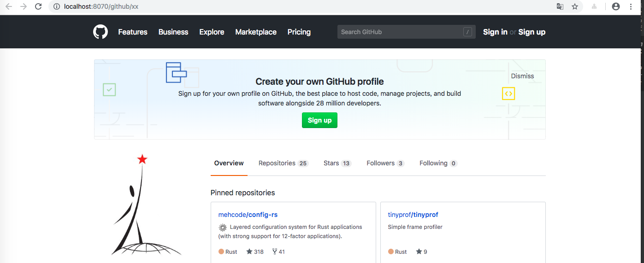This screenshot has width=644, height=263.
Task: Open the Following tab
Action: (438, 163)
